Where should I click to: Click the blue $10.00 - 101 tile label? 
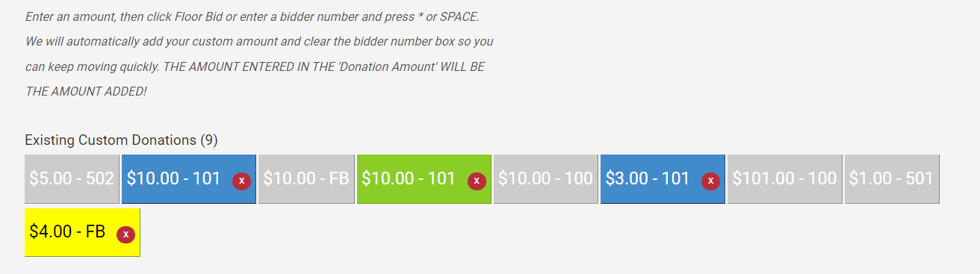(x=174, y=178)
